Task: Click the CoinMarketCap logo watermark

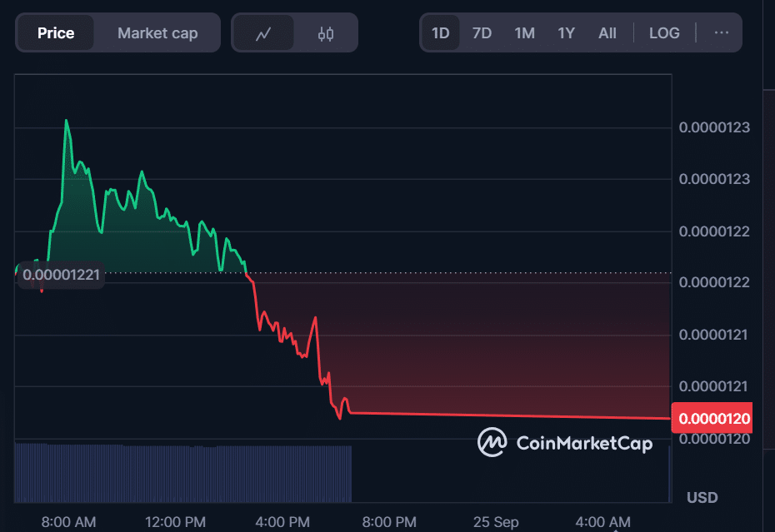Action: click(x=565, y=442)
